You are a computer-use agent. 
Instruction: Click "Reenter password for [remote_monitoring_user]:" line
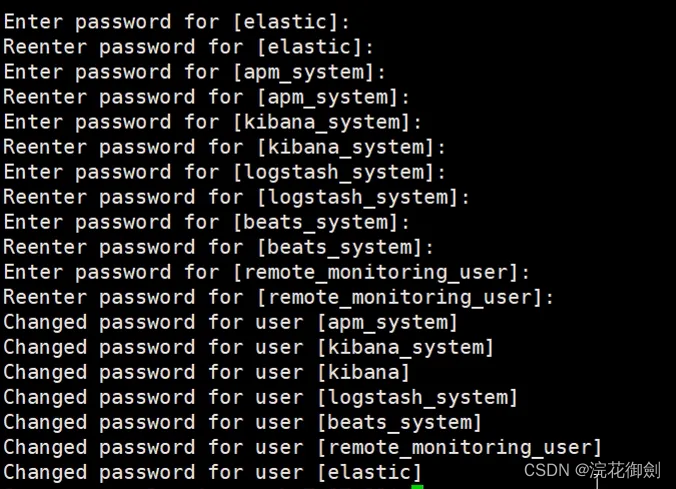click(279, 298)
